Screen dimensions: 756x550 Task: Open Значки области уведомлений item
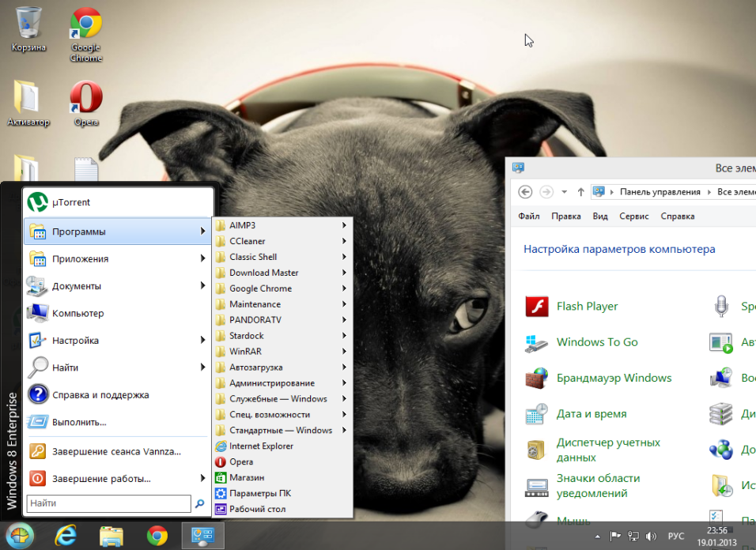[584, 486]
